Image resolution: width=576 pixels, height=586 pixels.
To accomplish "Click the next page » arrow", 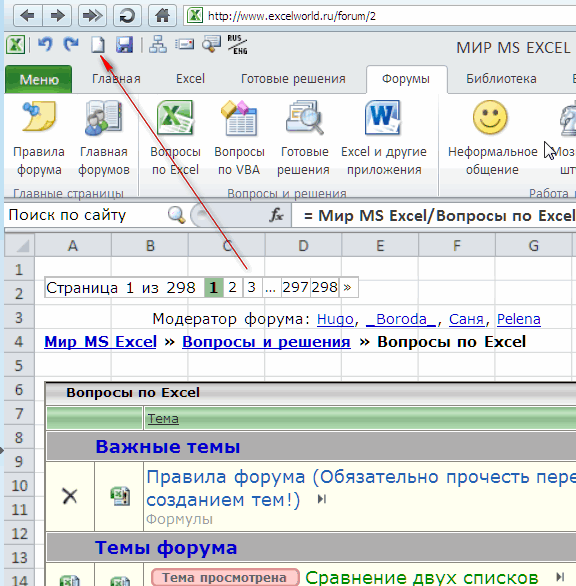I will (348, 287).
